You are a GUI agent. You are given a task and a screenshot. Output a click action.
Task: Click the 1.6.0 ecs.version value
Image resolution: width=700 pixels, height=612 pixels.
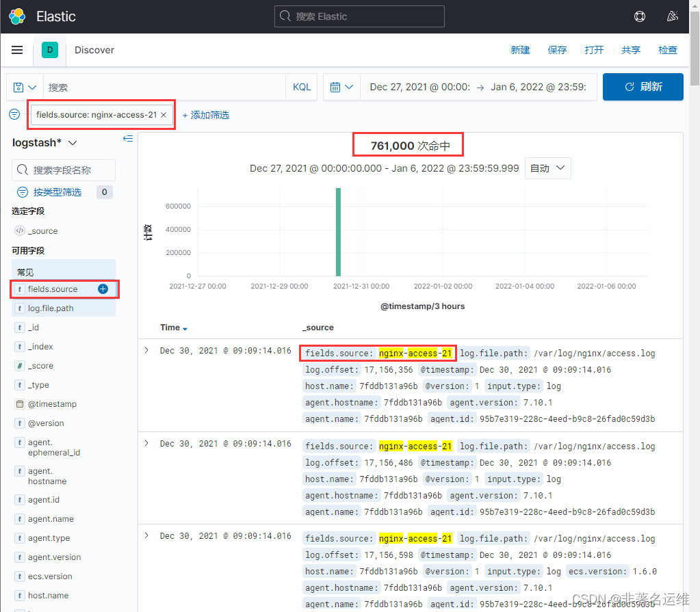tap(644, 572)
